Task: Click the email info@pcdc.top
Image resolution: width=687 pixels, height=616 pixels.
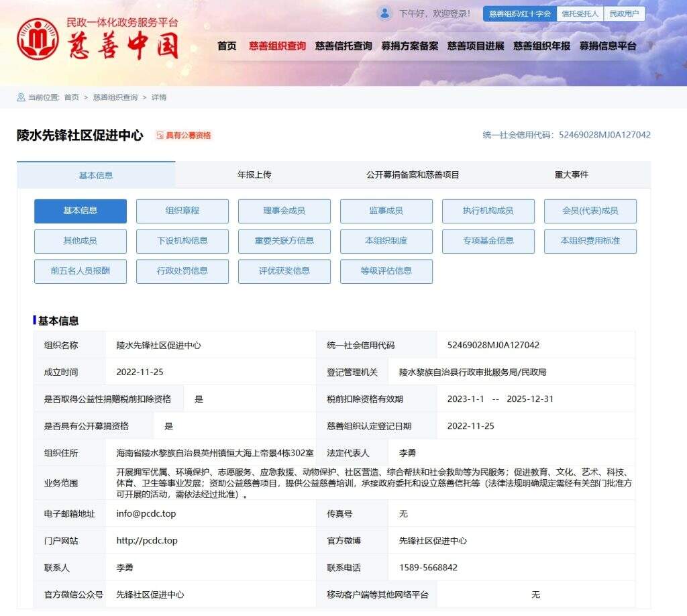Action: point(146,513)
